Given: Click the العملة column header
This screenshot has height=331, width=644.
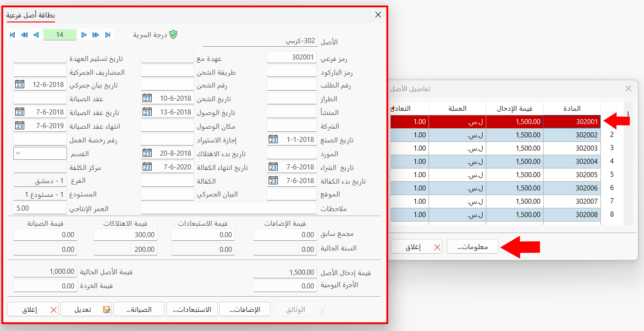Looking at the screenshot, I should [457, 109].
